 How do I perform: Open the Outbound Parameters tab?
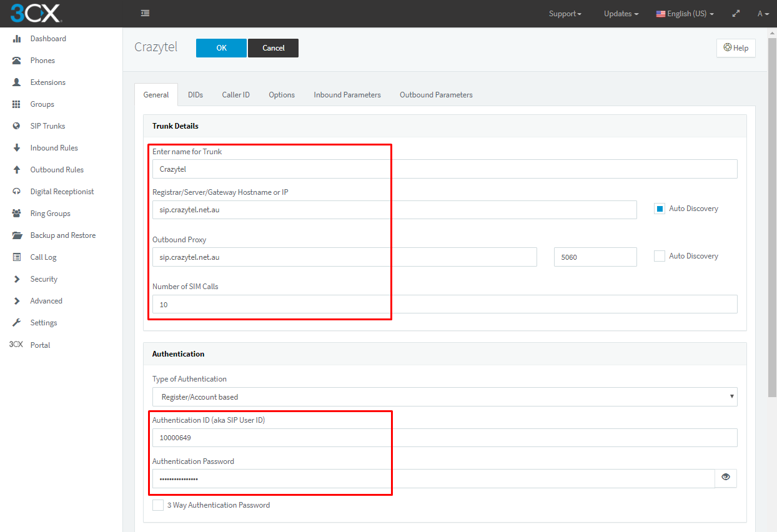[x=436, y=95]
